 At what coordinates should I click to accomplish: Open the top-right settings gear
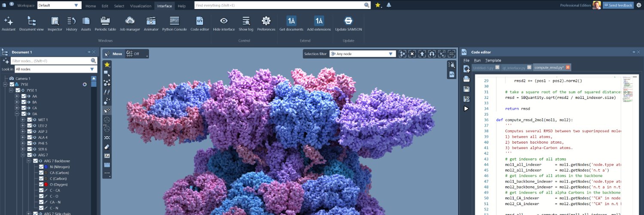[639, 5]
